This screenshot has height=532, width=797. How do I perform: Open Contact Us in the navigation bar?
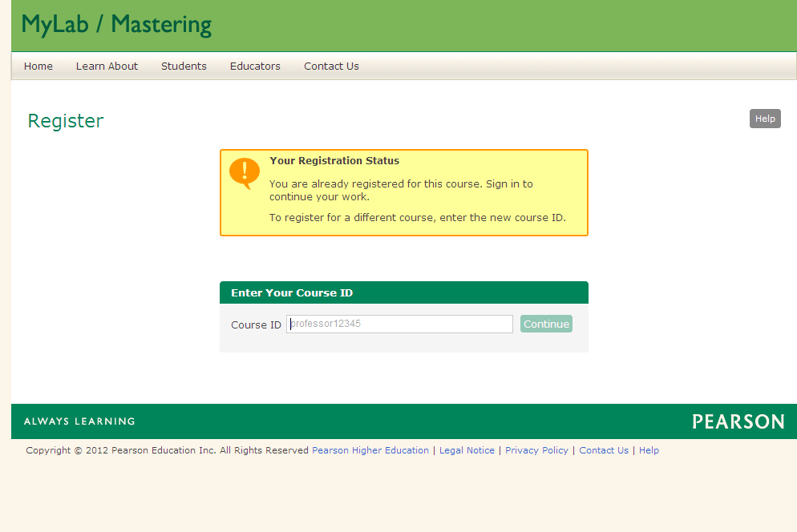point(331,66)
